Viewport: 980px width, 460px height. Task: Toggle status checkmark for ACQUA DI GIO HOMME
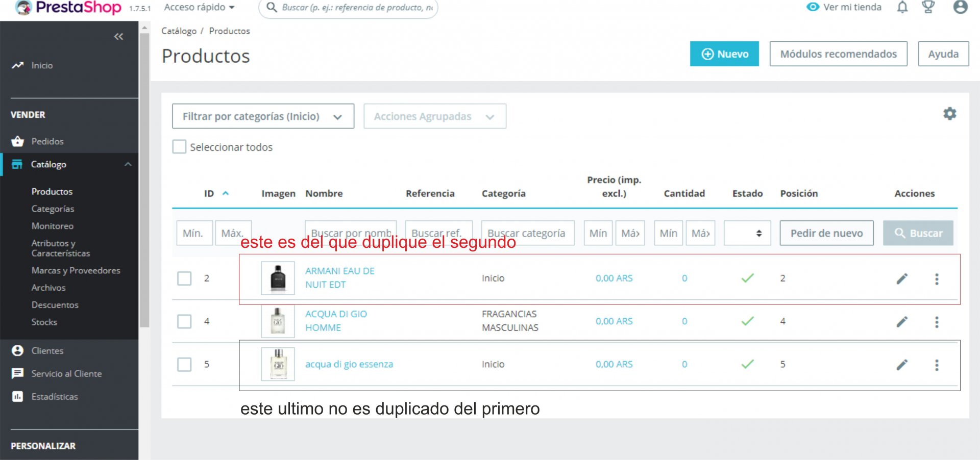click(x=747, y=321)
